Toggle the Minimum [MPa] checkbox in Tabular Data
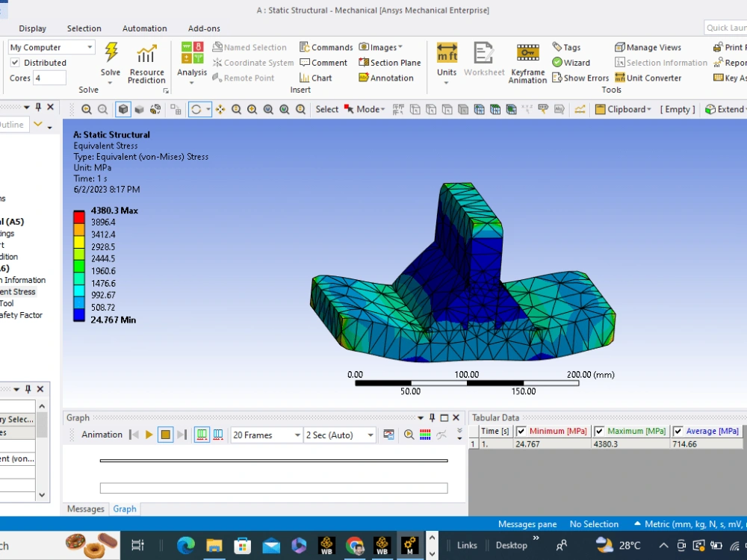The image size is (747, 560). (x=521, y=431)
